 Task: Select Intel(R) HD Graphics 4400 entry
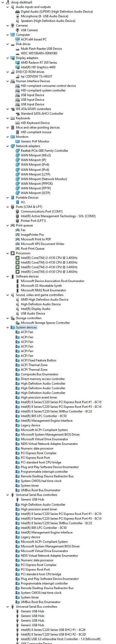(x=38, y=67)
